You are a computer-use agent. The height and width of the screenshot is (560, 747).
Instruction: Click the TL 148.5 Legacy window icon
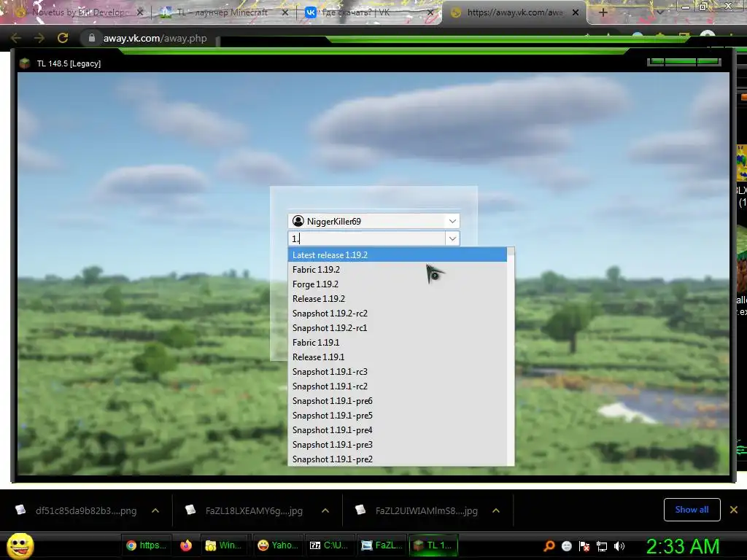(x=25, y=63)
